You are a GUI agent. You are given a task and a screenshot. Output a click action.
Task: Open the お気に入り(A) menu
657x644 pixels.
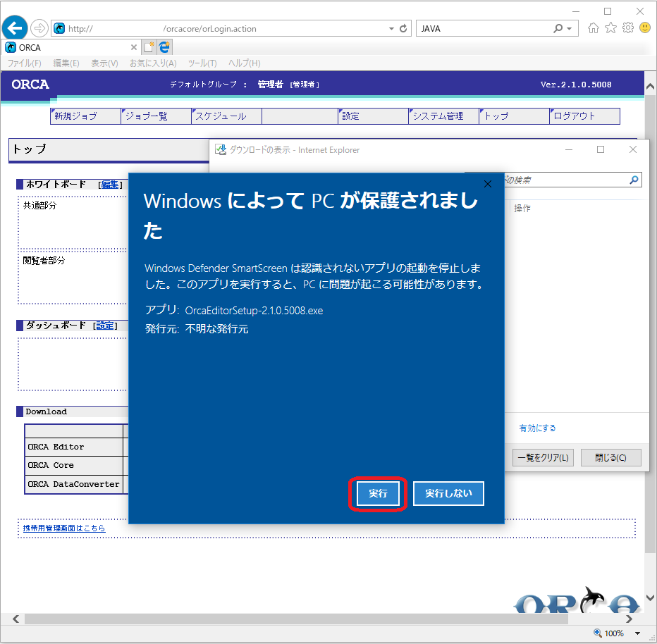tap(153, 63)
